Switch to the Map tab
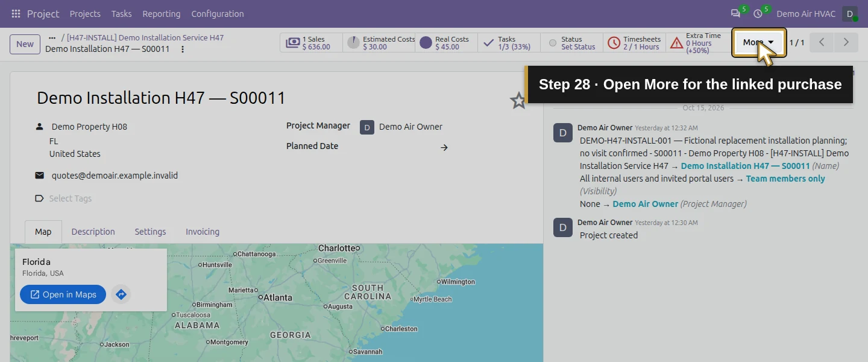Viewport: 868px width, 362px height. 43,232
